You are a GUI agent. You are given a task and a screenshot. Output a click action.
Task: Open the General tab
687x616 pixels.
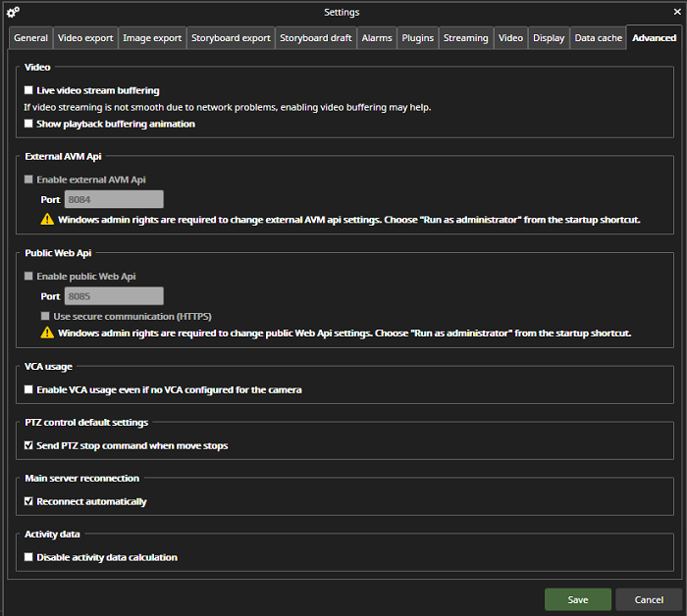(30, 38)
